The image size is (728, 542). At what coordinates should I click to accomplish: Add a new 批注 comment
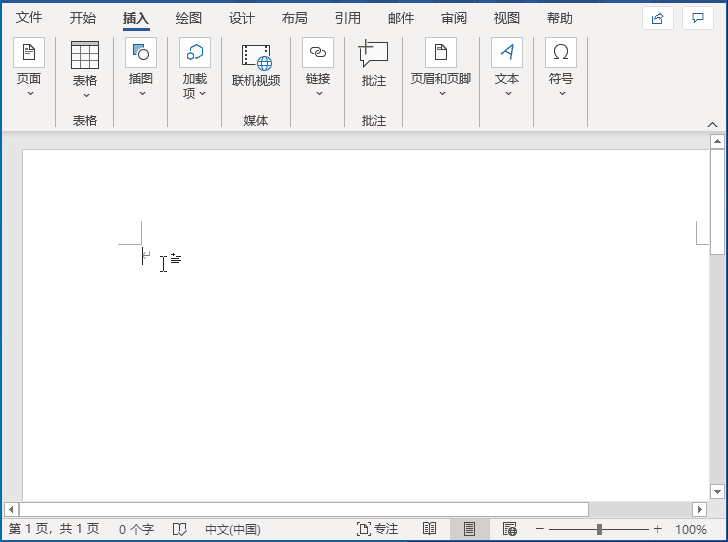(373, 64)
